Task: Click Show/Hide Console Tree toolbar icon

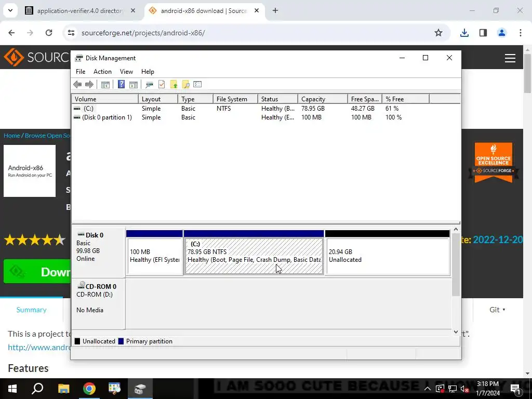Action: tap(105, 85)
